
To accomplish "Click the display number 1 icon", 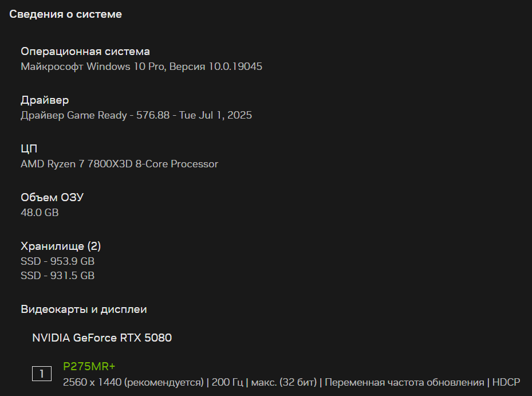I will 42,374.
